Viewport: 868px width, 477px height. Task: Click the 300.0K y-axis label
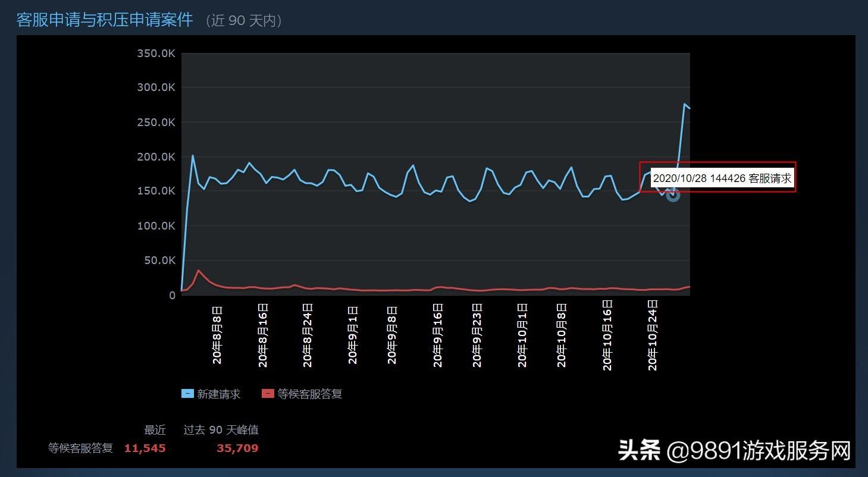click(156, 87)
